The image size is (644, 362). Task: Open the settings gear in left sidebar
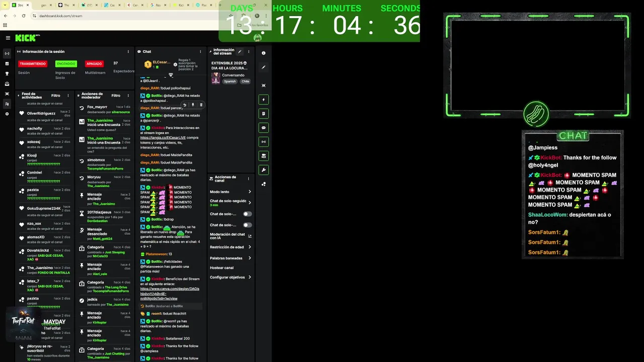[7, 114]
